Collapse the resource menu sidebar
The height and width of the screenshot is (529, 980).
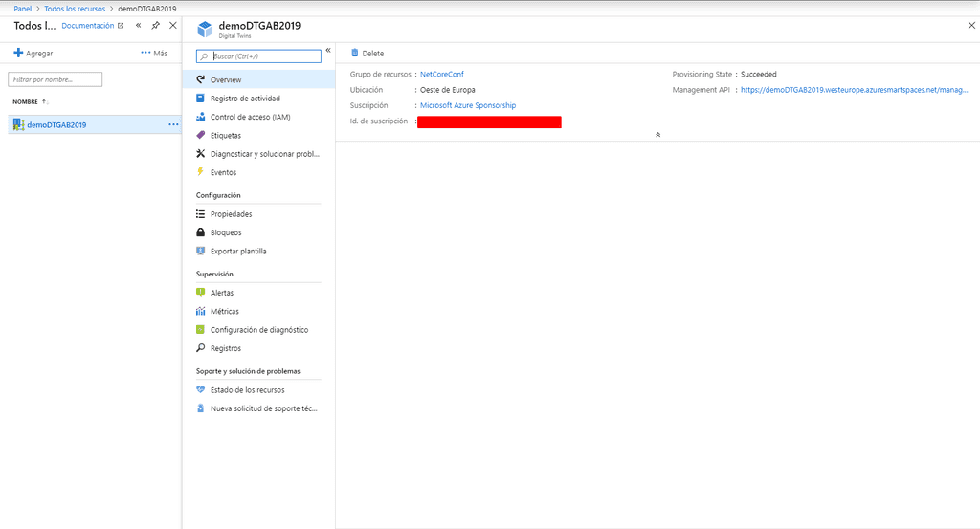tap(328, 51)
